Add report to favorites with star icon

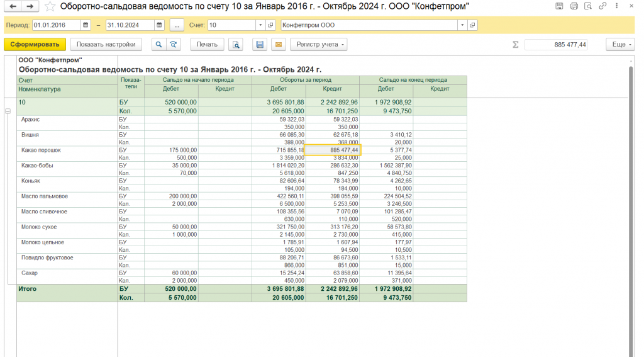[50, 6]
